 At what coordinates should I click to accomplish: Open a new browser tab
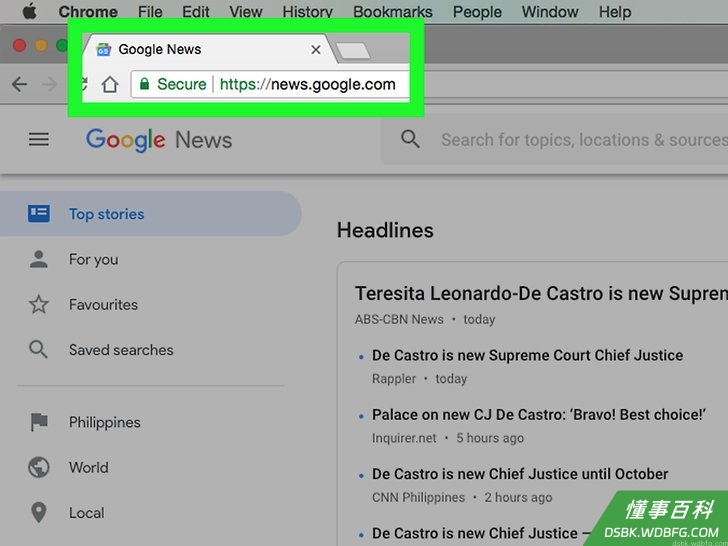(353, 51)
